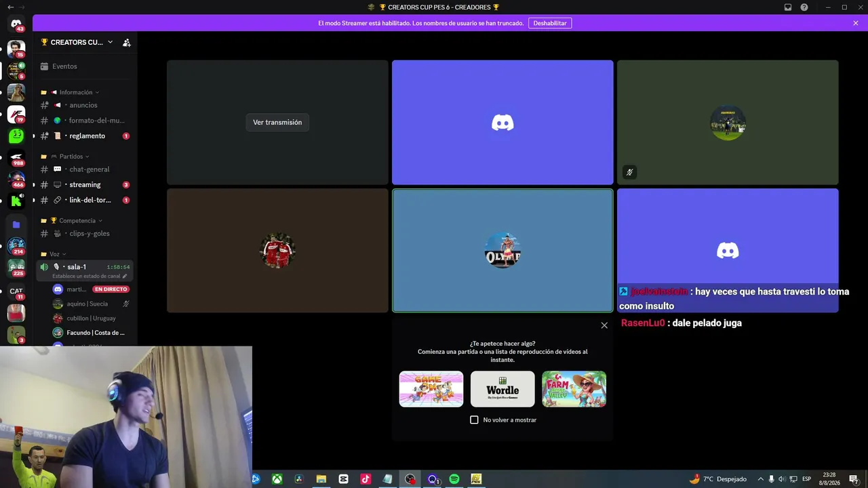Viewport: 868px width, 488px height.
Task: Select the red jerseys avatar video tile
Action: (x=277, y=251)
